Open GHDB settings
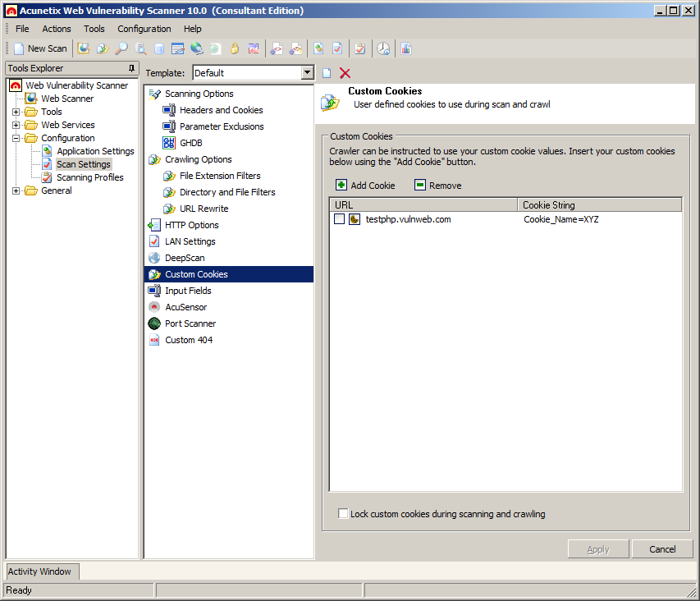700x601 pixels. pyautogui.click(x=191, y=144)
